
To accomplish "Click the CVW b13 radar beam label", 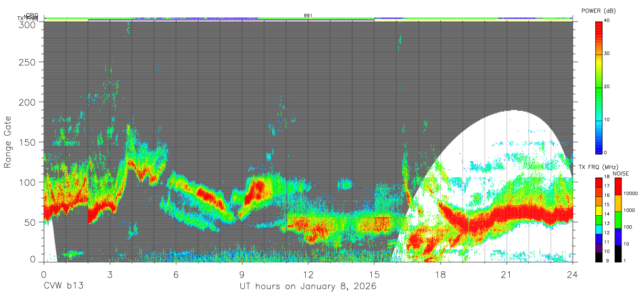I will pyautogui.click(x=63, y=287).
